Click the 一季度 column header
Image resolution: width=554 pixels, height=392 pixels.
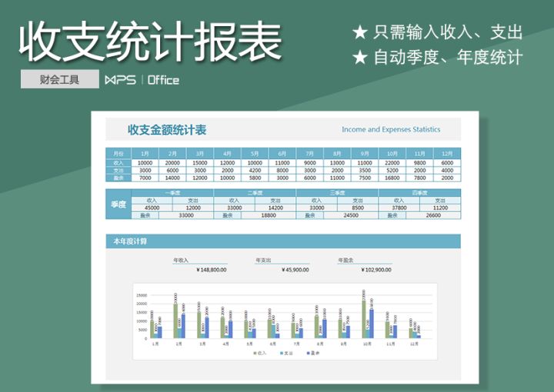click(x=172, y=193)
